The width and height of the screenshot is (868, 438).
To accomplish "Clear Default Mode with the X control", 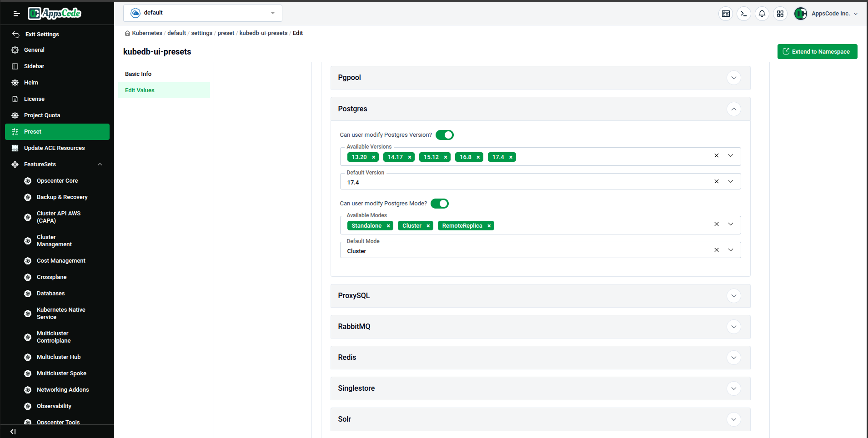I will coord(716,250).
